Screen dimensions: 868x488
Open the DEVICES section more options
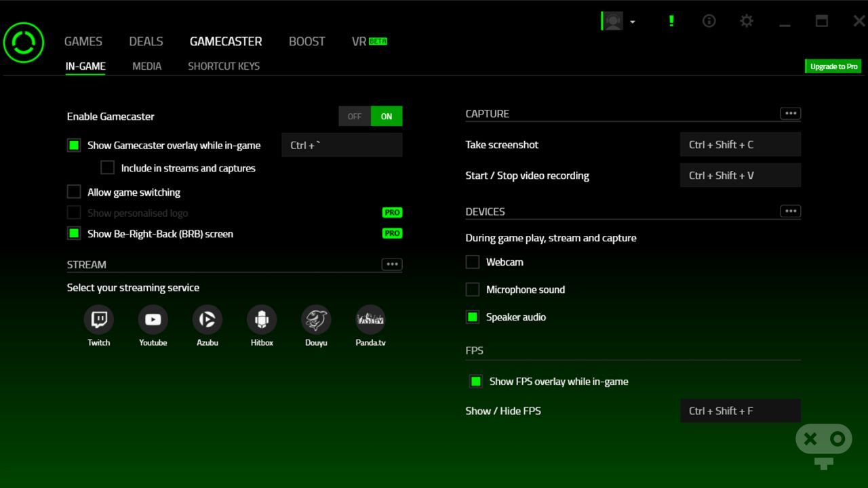pyautogui.click(x=791, y=211)
